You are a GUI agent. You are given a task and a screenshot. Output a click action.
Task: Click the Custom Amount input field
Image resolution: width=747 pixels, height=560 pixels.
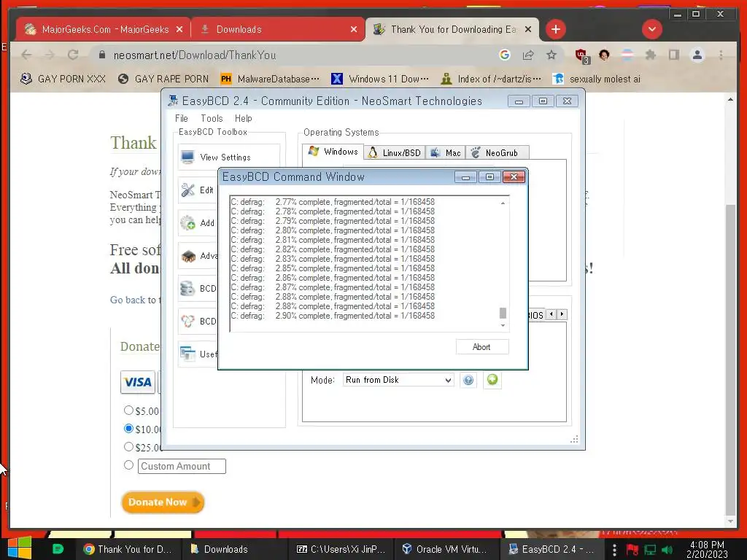tap(182, 466)
